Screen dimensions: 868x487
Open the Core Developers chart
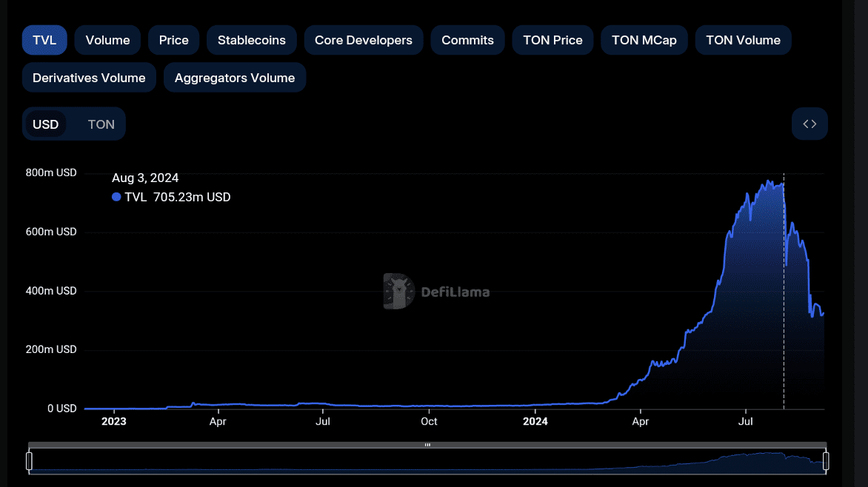click(x=364, y=40)
